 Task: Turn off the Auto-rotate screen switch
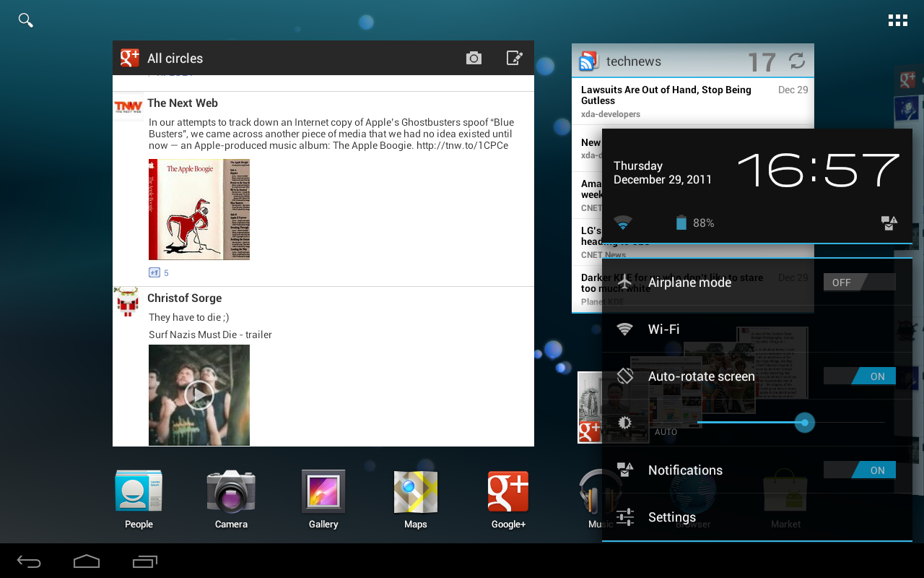pyautogui.click(x=859, y=376)
